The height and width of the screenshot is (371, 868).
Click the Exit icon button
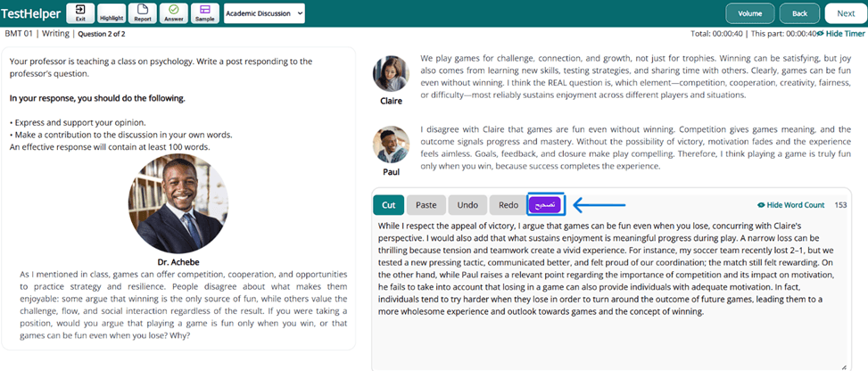(x=80, y=13)
